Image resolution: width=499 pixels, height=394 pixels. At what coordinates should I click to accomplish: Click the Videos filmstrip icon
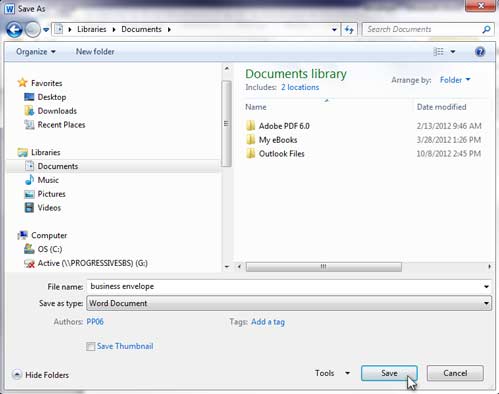(x=29, y=208)
